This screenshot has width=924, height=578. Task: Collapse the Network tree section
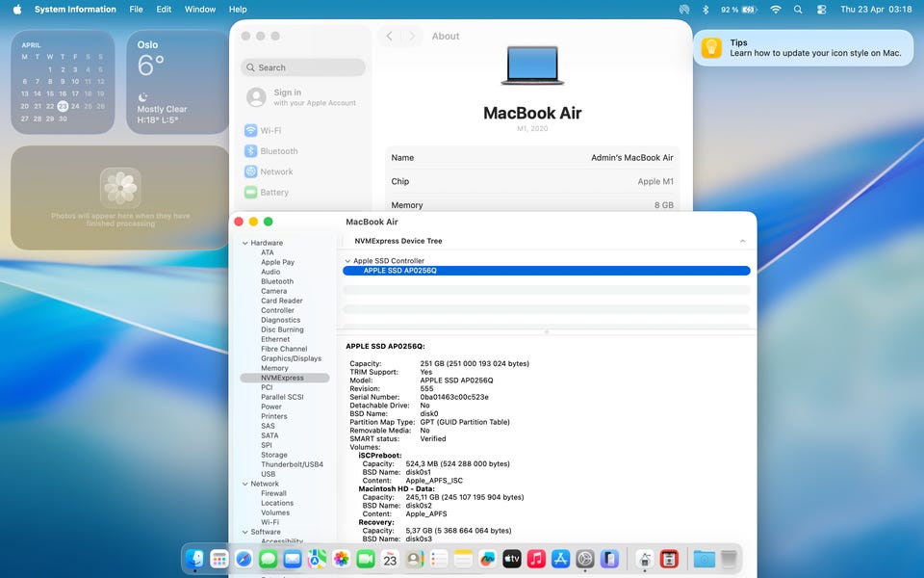pyautogui.click(x=245, y=484)
